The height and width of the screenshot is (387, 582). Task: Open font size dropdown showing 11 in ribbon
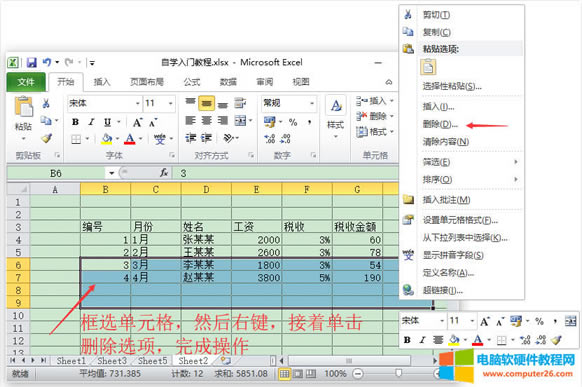(171, 103)
